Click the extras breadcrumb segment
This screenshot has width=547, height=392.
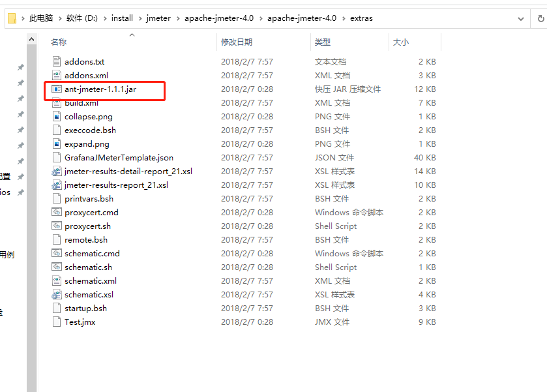(x=361, y=18)
